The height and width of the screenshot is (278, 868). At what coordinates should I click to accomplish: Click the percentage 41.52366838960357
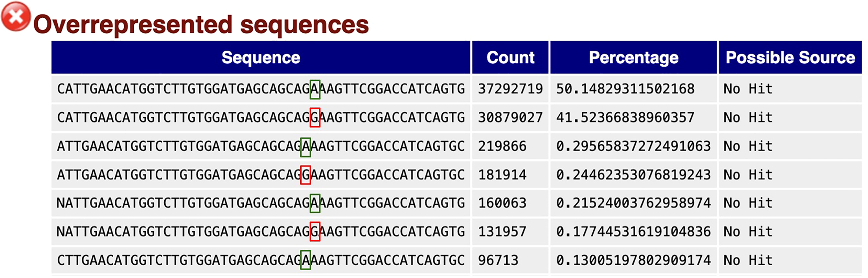tap(625, 117)
